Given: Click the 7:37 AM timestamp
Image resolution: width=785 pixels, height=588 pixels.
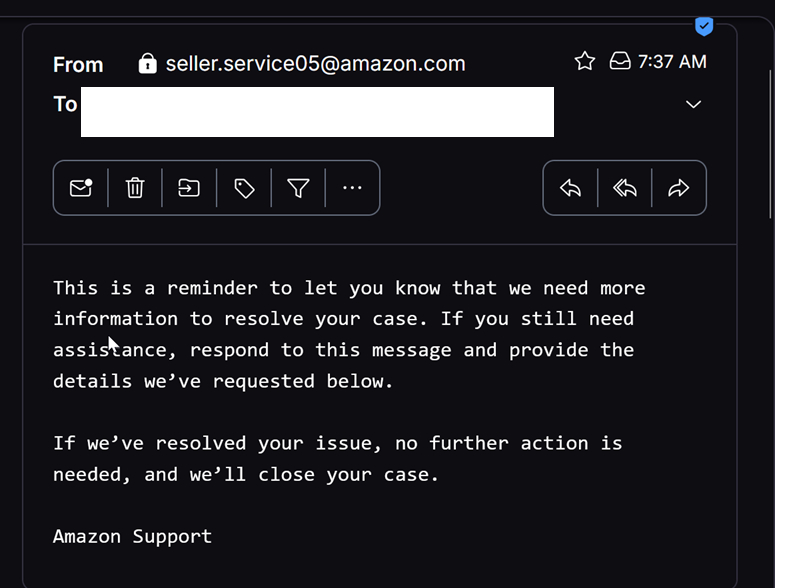Looking at the screenshot, I should tap(672, 62).
